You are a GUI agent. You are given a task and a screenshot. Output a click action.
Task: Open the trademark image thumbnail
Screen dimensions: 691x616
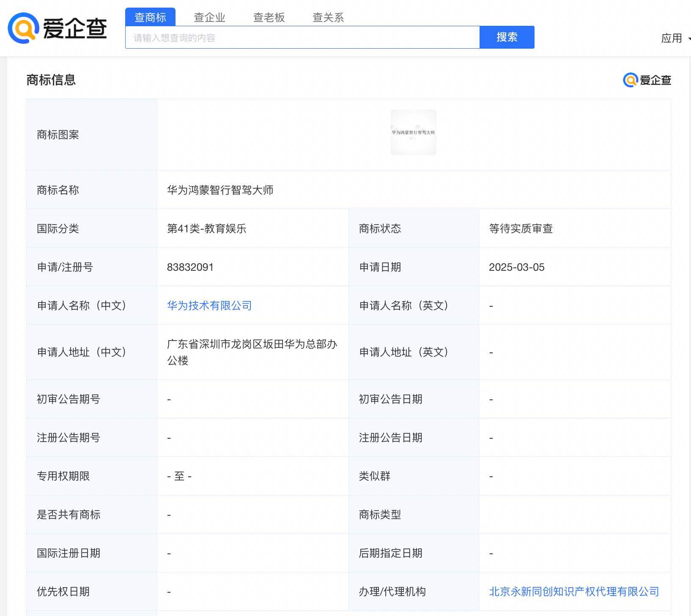(413, 132)
